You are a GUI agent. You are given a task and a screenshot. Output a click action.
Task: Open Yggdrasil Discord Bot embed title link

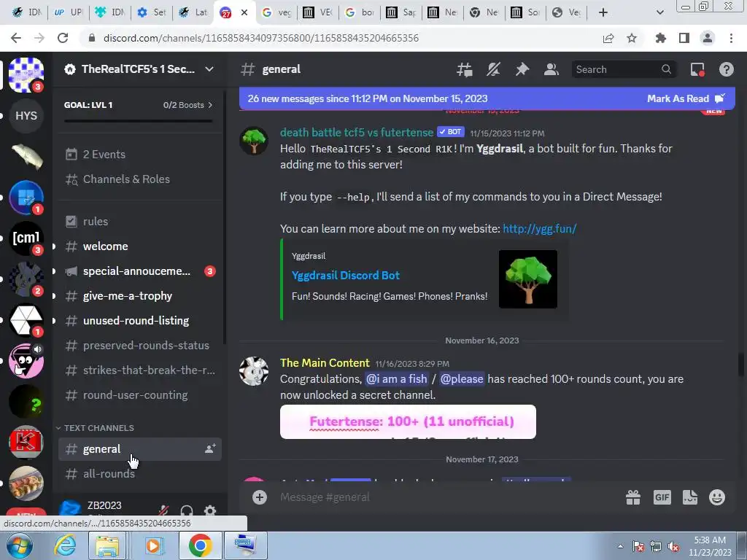point(345,275)
